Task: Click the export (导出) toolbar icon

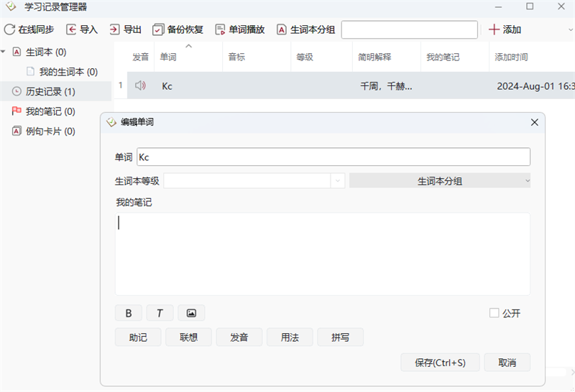Action: (x=114, y=29)
